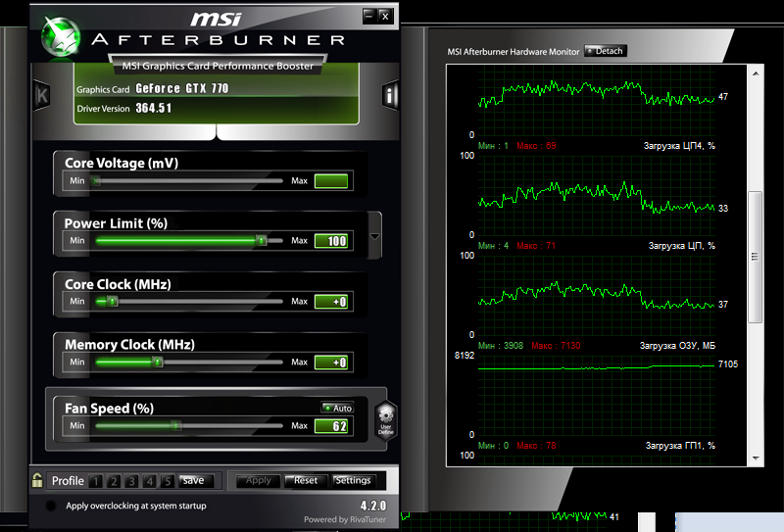Image resolution: width=784 pixels, height=532 pixels.
Task: Click the Загрузка ГП1, % graph label
Action: (680, 446)
